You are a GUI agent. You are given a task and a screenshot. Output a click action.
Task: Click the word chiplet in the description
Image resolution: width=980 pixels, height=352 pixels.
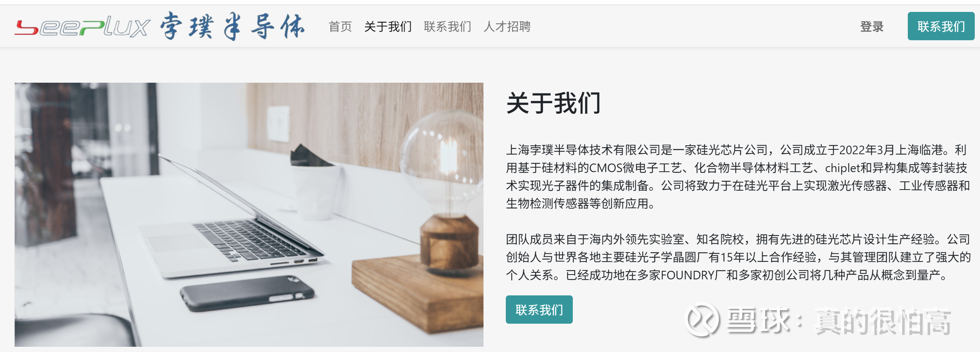click(842, 168)
